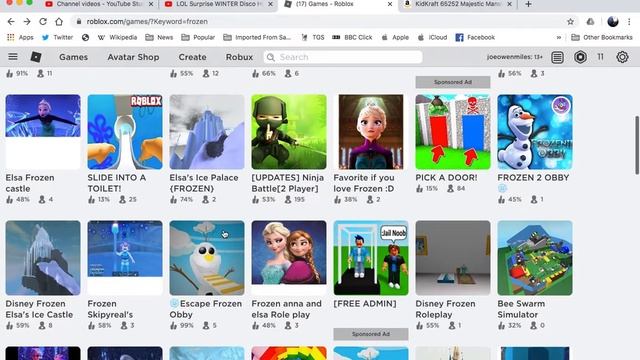This screenshot has height=360, width=640.
Task: Open the Avatar Shop nav item
Action: 133,57
